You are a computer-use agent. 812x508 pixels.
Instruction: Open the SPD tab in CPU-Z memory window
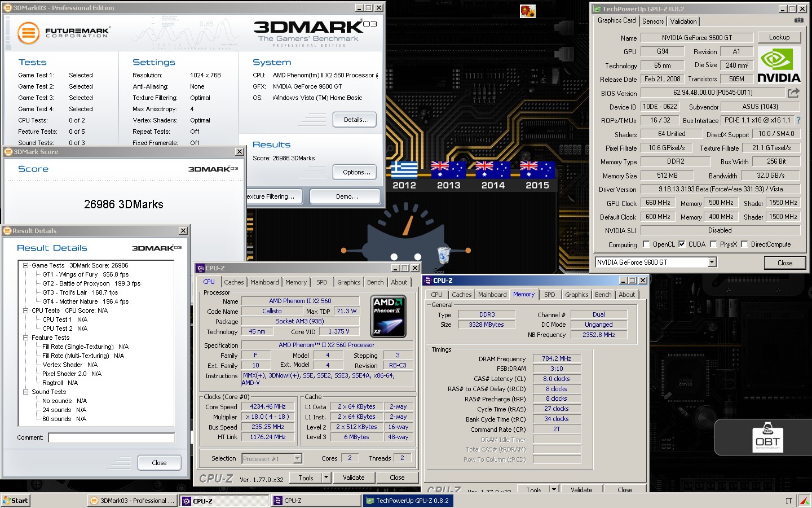(550, 295)
